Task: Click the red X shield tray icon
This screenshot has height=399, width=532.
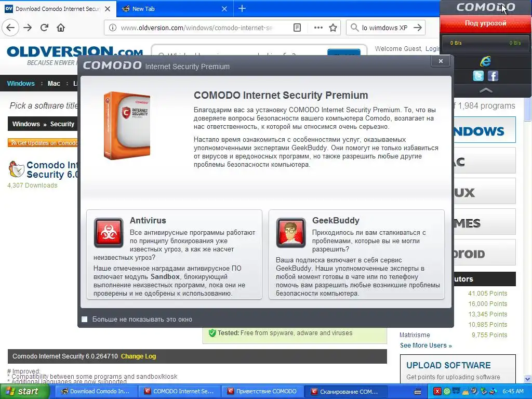Action: (x=437, y=392)
